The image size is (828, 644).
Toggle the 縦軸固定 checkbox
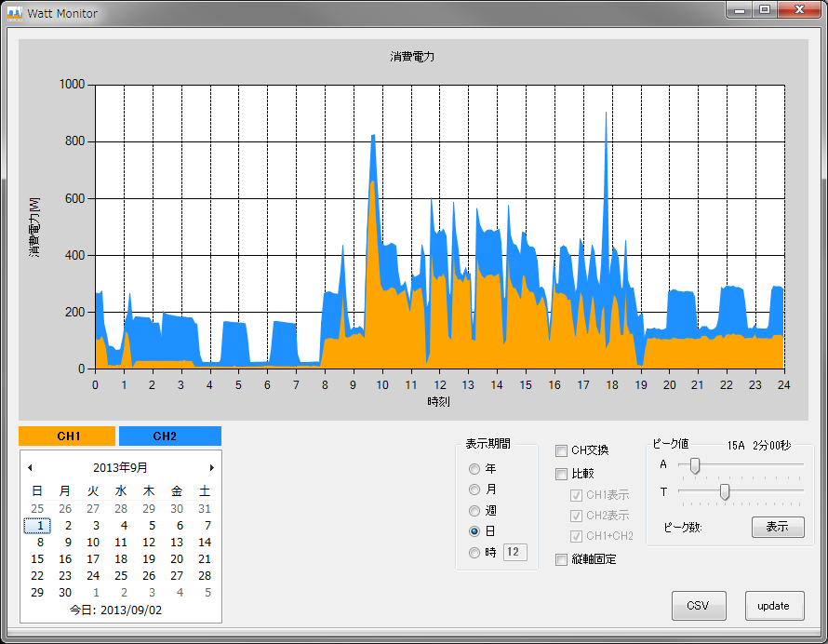click(561, 559)
